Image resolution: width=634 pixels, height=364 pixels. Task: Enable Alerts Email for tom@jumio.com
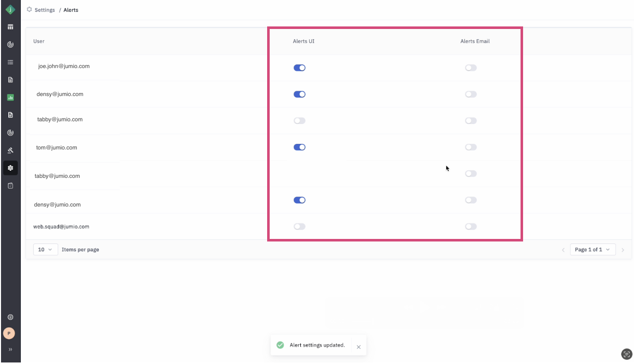[471, 147]
